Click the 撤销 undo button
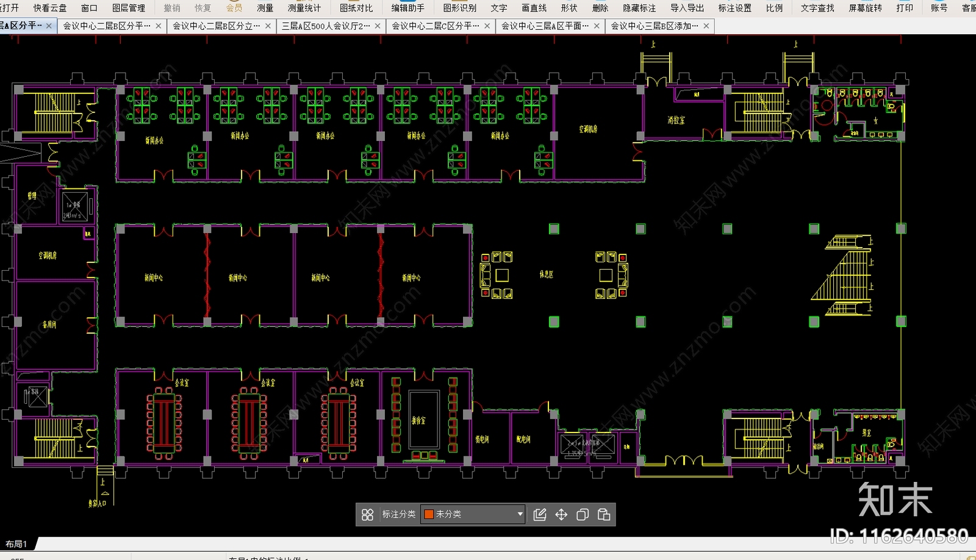Image resolution: width=976 pixels, height=560 pixels. (x=172, y=8)
